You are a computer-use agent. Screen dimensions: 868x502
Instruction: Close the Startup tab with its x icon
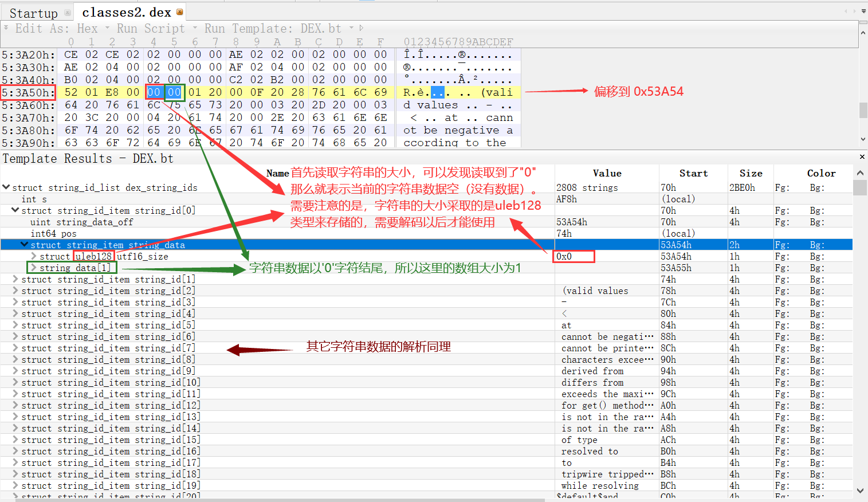pos(68,12)
